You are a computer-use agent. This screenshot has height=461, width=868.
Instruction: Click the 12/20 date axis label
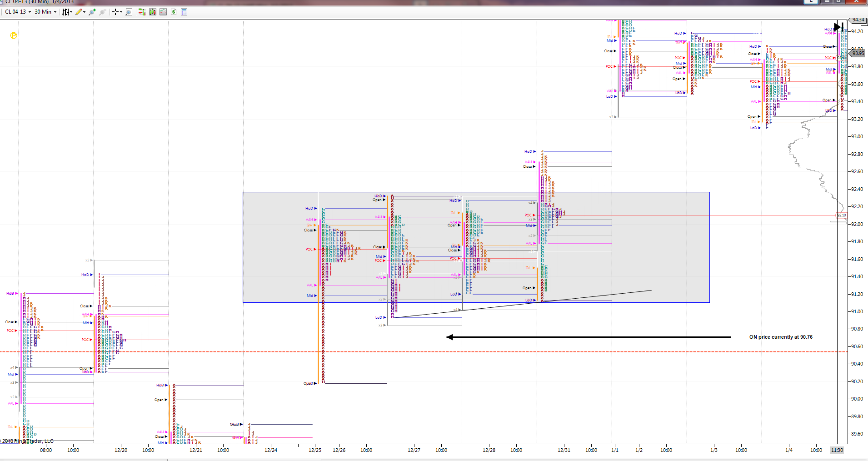point(121,450)
